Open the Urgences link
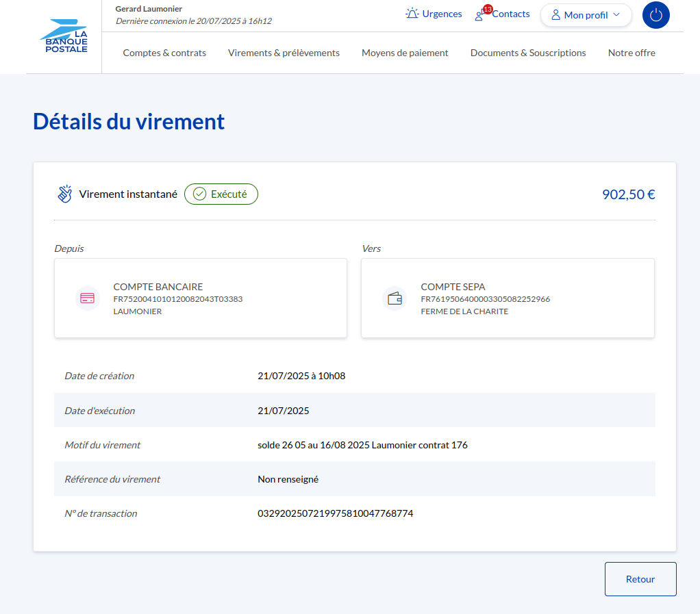Image resolution: width=700 pixels, height=614 pixels. coord(442,14)
